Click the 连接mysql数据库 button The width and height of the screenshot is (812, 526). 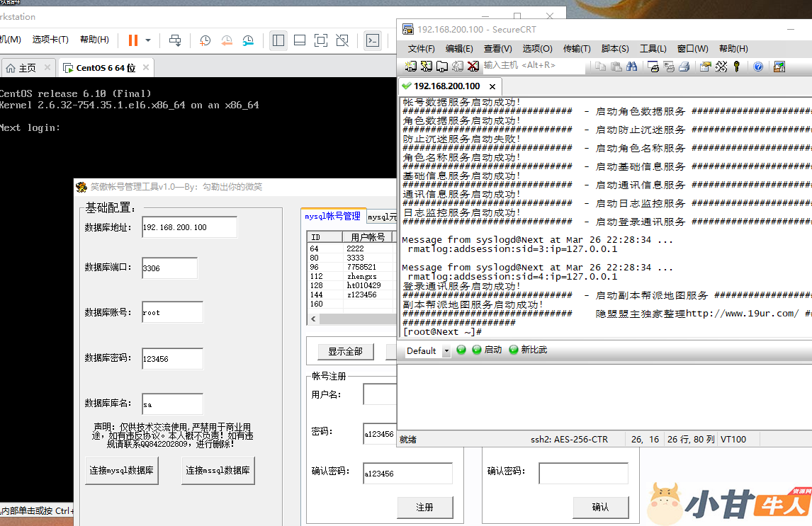[x=123, y=470]
